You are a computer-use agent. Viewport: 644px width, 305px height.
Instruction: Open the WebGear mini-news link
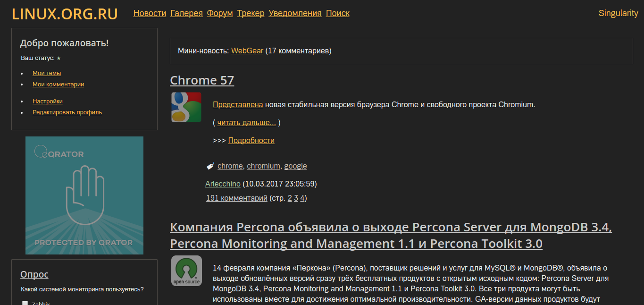[247, 51]
